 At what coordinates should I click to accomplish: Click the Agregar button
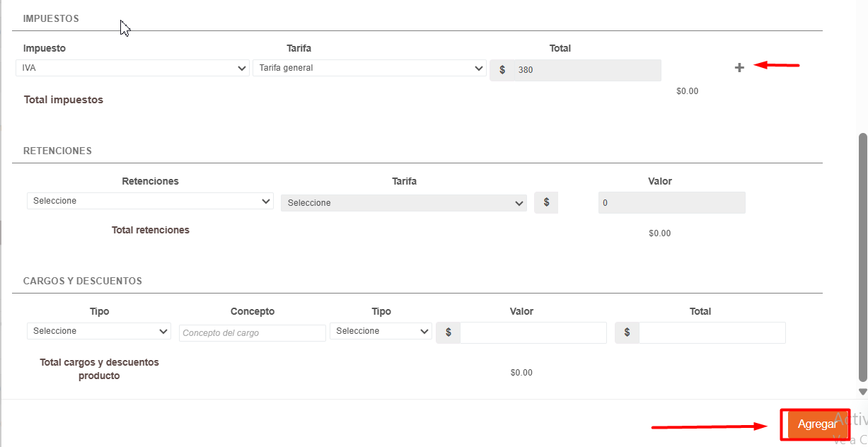pos(817,424)
